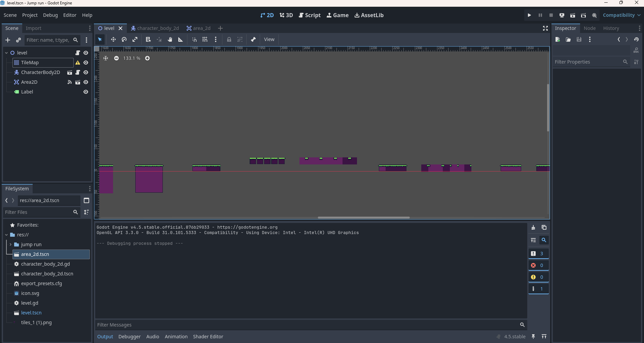Clear the output log

pyautogui.click(x=533, y=228)
